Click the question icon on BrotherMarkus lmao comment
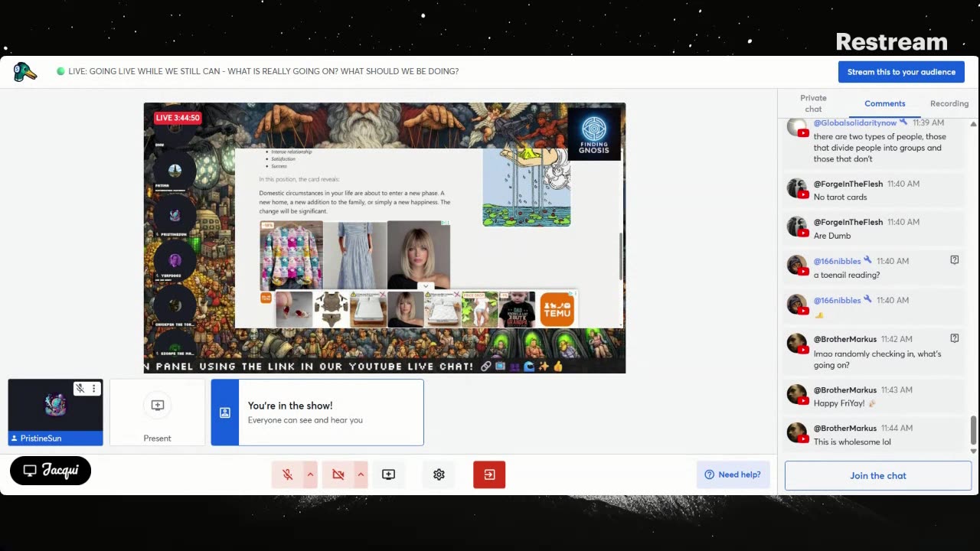980x551 pixels. (x=955, y=338)
